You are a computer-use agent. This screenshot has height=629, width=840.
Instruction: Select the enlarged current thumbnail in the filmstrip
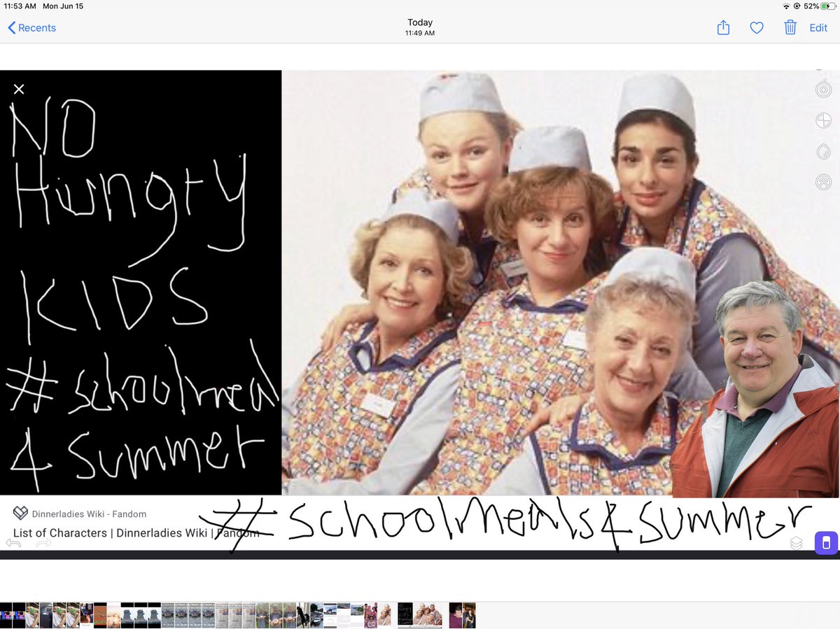coord(420,616)
